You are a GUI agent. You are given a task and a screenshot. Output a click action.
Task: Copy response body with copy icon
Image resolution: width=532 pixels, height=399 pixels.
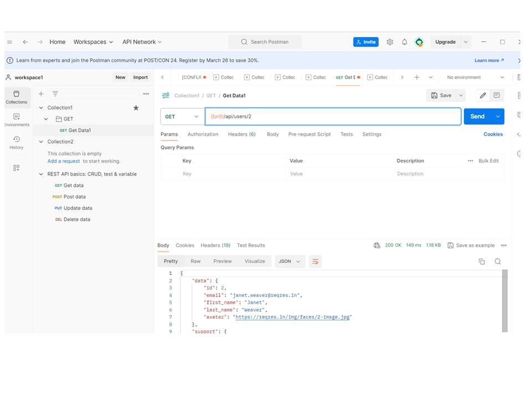(482, 262)
